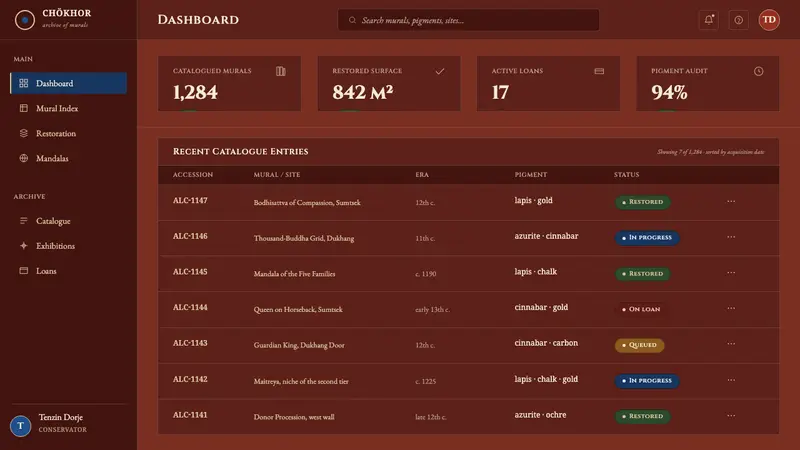Image resolution: width=800 pixels, height=450 pixels.
Task: Click 'Guardian King, Dukhang Door' entry
Action: pos(299,345)
